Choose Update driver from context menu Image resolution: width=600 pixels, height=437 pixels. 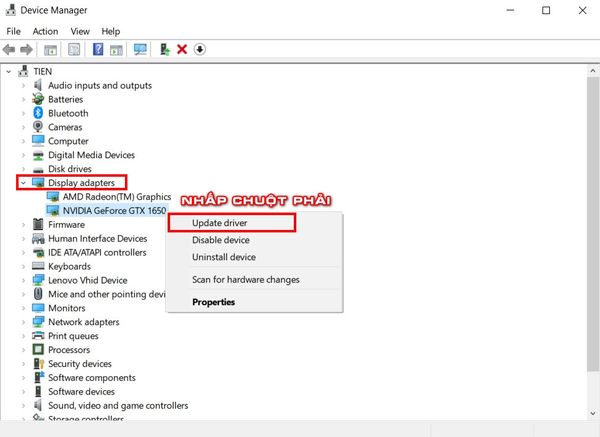point(219,223)
